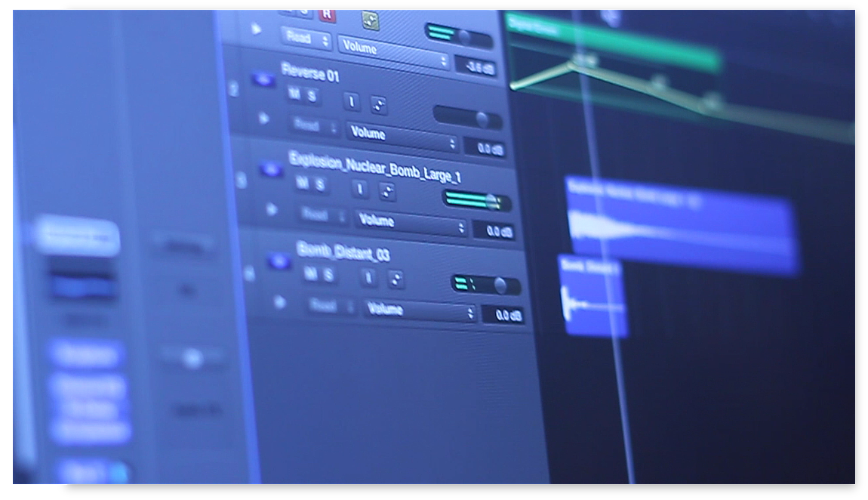The width and height of the screenshot is (868, 500).
Task: Click the track icon of Reverse 01
Action: [264, 80]
